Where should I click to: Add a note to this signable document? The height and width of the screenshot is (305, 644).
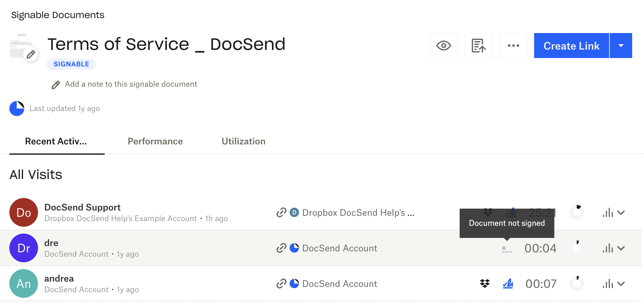pos(130,84)
